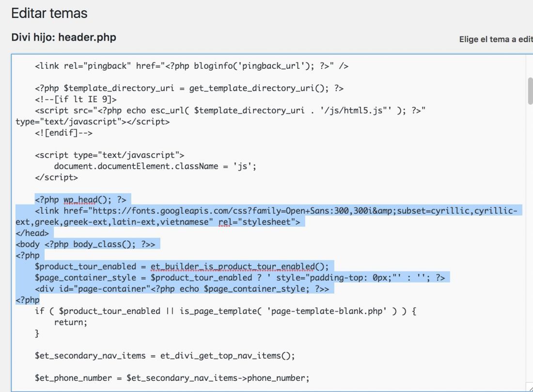Click the '<?php wp_head(); ?>' line
Image resolution: width=533 pixels, height=392 pixels.
pos(80,200)
